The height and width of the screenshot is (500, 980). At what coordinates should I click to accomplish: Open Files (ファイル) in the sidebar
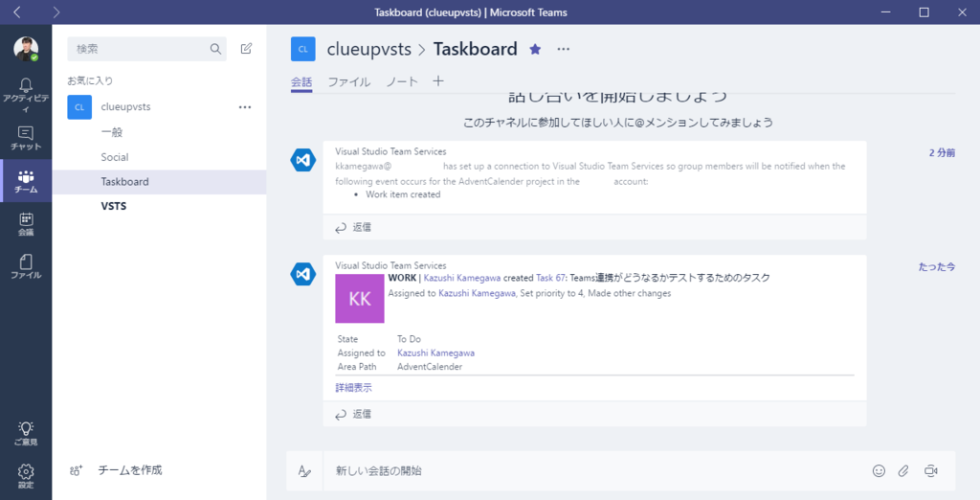coord(26,266)
